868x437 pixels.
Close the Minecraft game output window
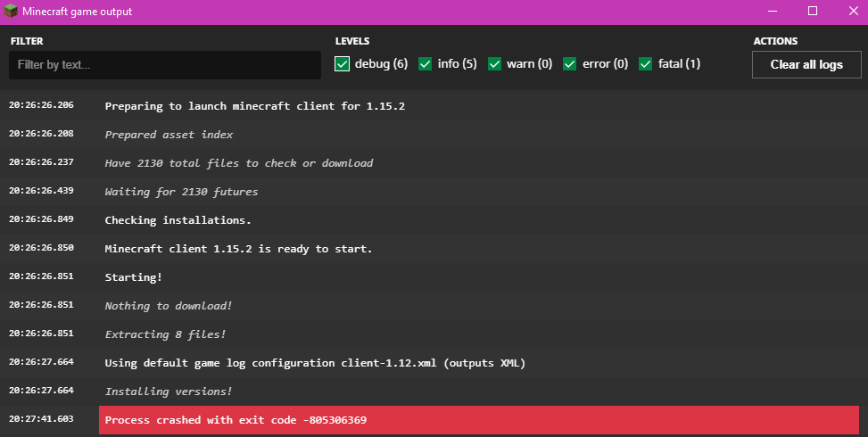coord(853,11)
